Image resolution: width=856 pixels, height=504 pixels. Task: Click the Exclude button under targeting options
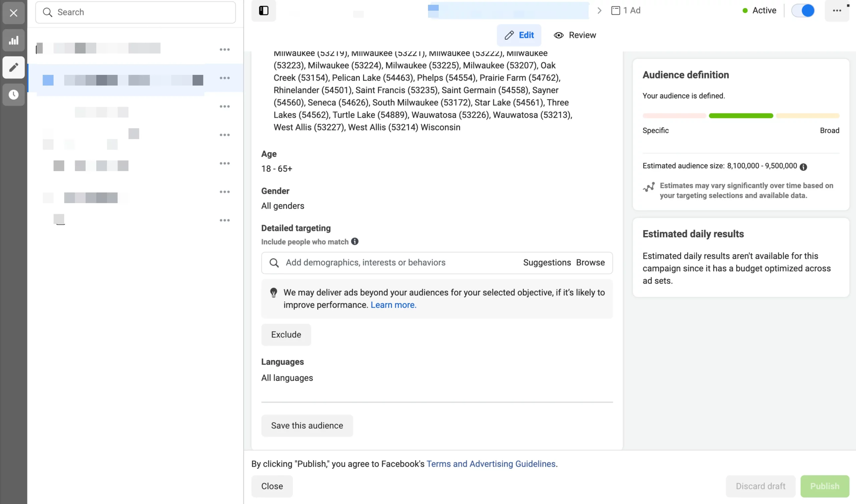[x=286, y=334]
